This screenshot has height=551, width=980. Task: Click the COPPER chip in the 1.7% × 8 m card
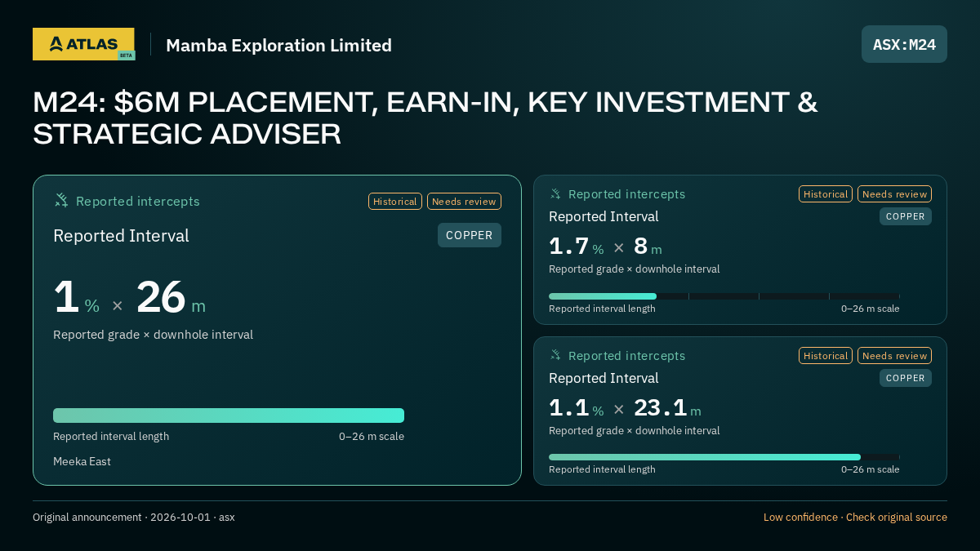906,216
